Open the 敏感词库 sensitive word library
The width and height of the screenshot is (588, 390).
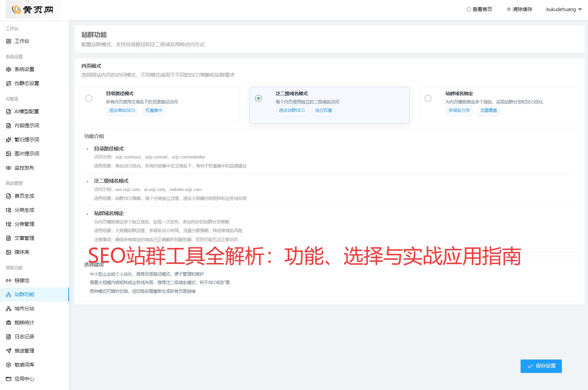[x=23, y=365]
